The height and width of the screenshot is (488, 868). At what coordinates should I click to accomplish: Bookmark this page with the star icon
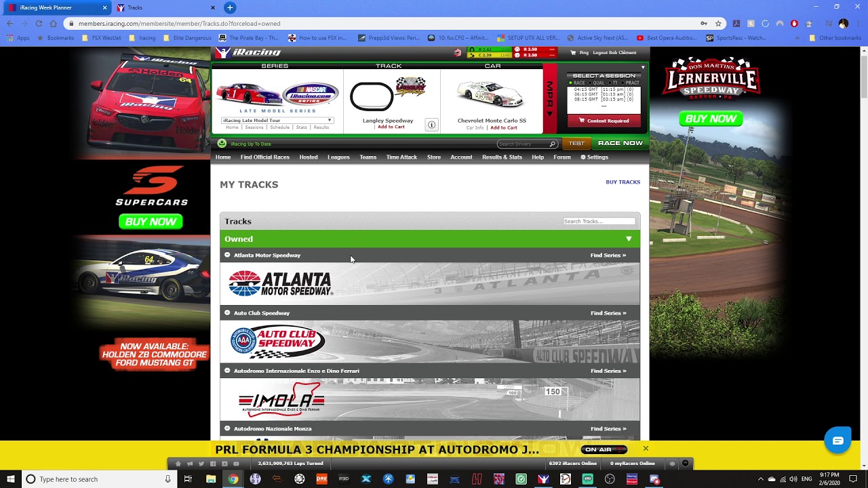(x=718, y=24)
